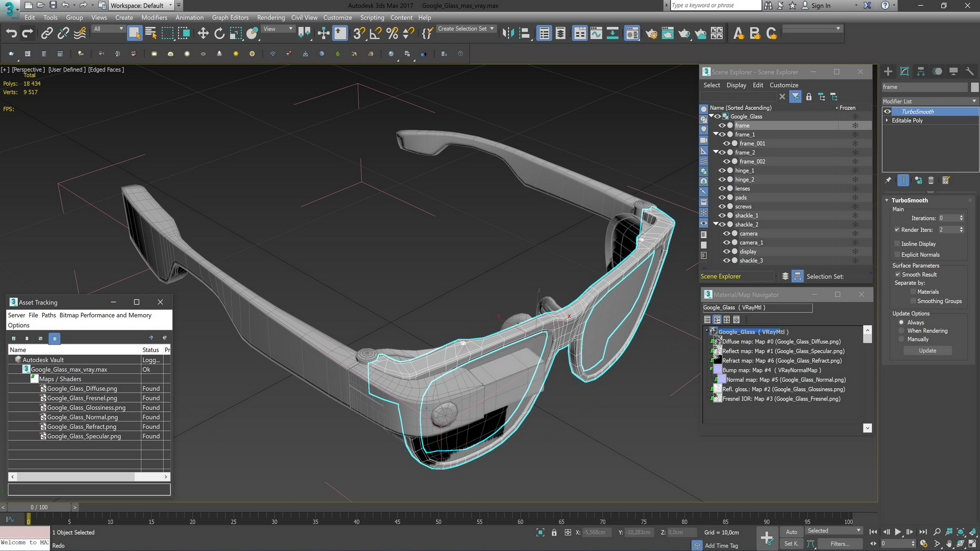Open the Modifiers menu
This screenshot has width=980, height=551.
tap(155, 17)
